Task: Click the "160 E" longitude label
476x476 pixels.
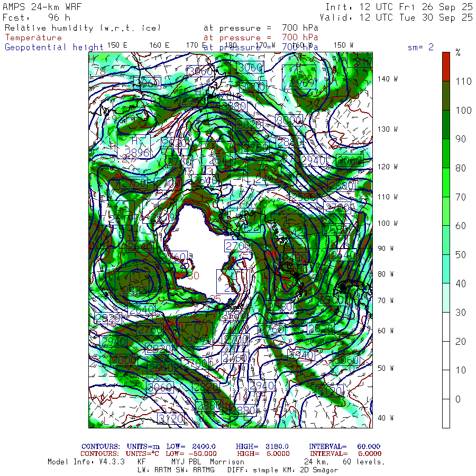Action: (x=159, y=45)
